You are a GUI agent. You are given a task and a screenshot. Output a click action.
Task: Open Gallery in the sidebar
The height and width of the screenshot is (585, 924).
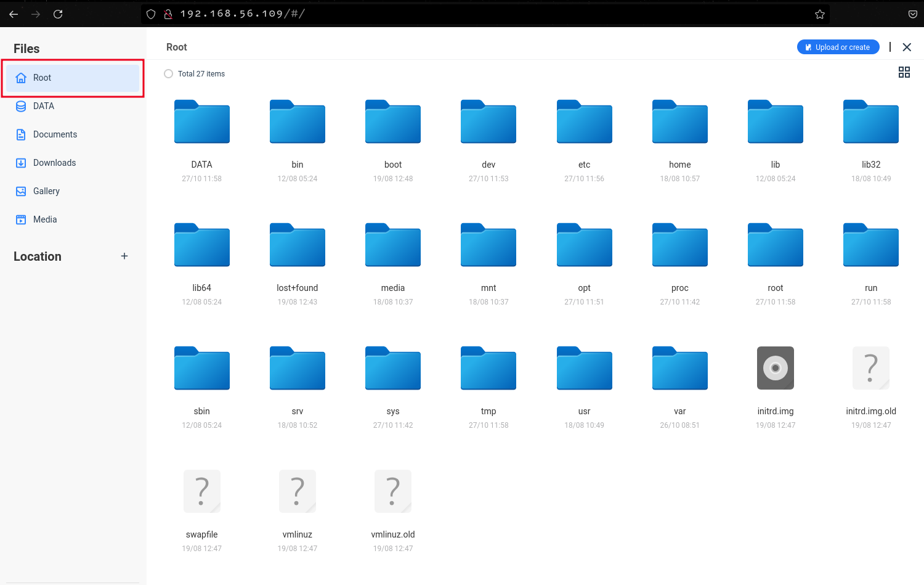coord(73,191)
